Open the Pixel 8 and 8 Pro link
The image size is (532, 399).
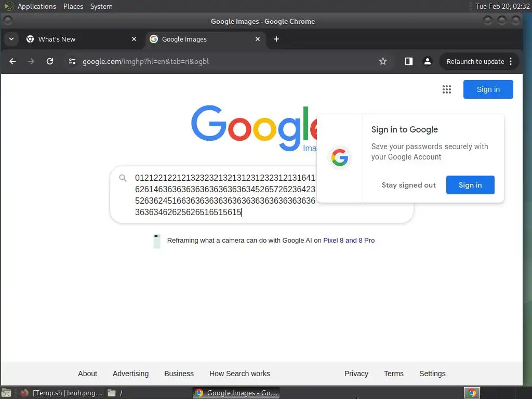click(349, 240)
